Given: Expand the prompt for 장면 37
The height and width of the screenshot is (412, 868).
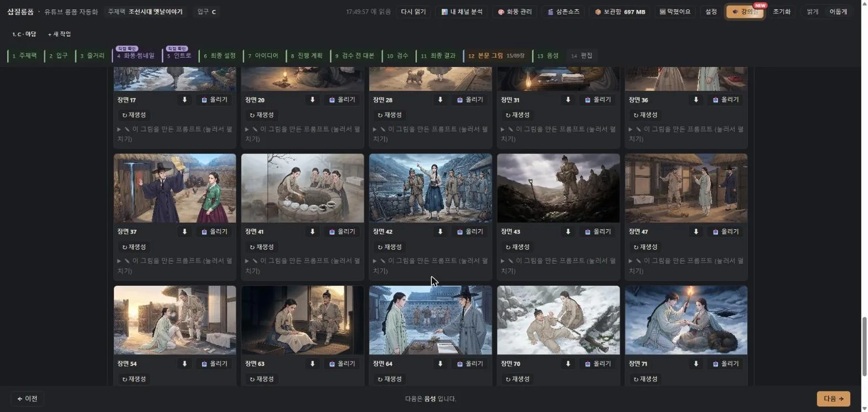Looking at the screenshot, I should [174, 266].
